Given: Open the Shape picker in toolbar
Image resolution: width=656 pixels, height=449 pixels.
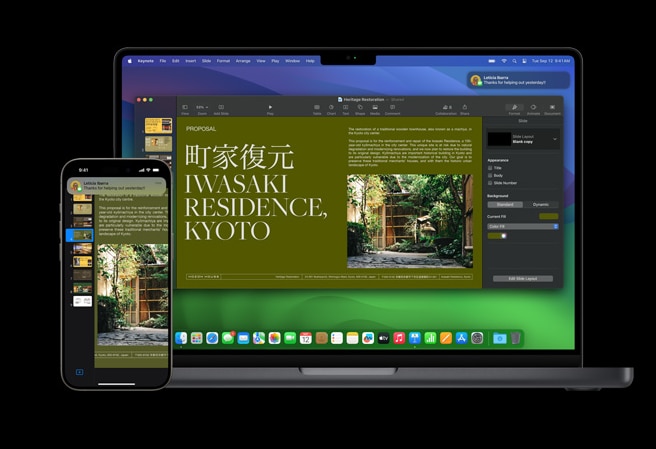Looking at the screenshot, I should click(x=360, y=109).
